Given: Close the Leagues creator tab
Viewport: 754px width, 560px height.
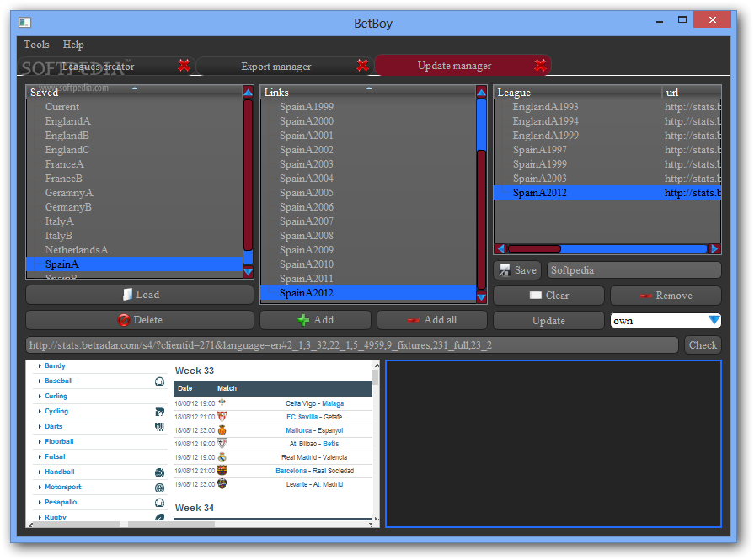Looking at the screenshot, I should click(x=184, y=66).
